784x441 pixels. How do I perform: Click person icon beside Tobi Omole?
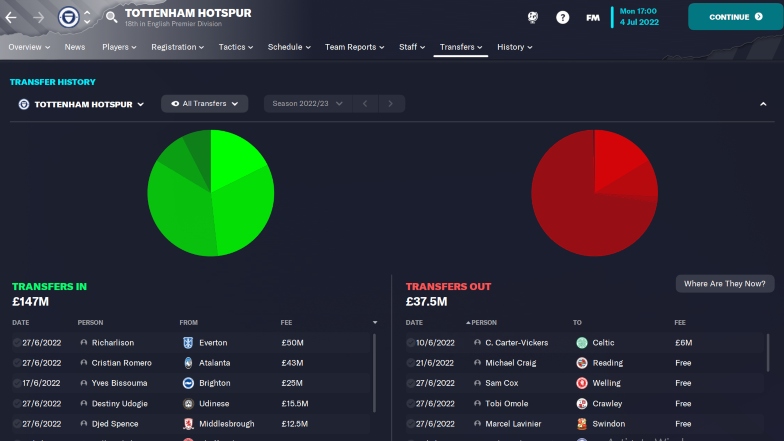(477, 404)
